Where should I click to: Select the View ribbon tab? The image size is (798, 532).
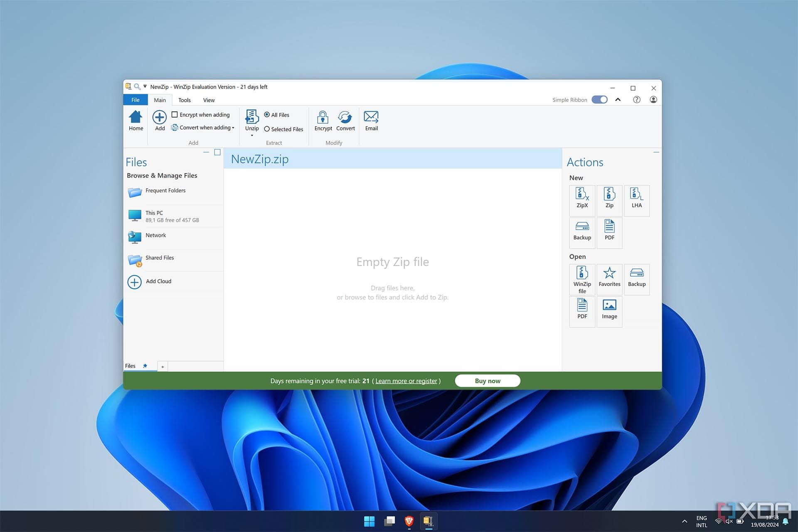pos(208,100)
